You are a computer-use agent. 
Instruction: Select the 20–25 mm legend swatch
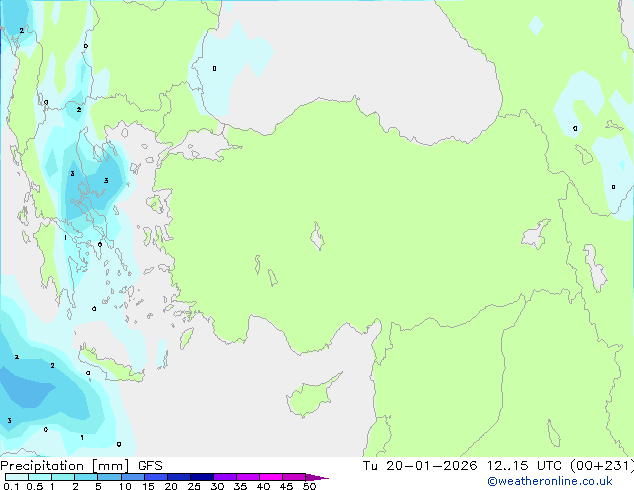[178, 477]
